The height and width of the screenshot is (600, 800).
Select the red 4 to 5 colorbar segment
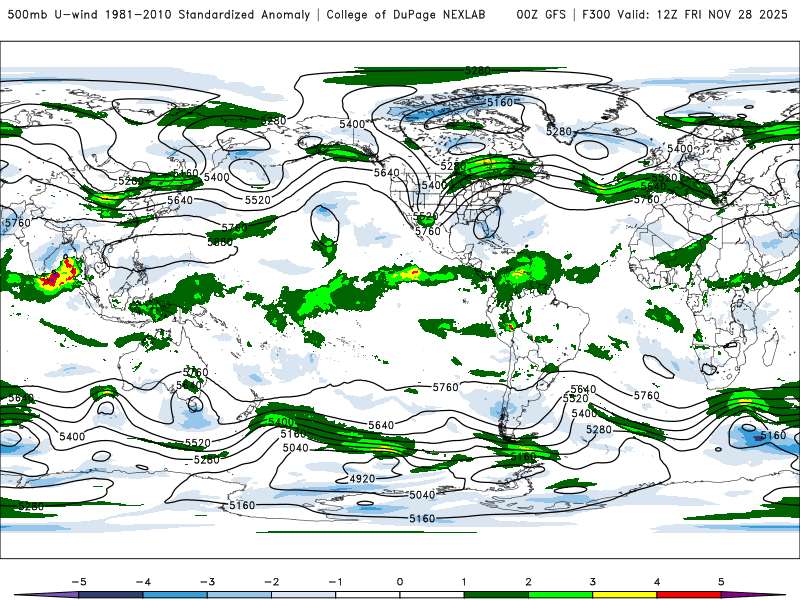[689, 595]
